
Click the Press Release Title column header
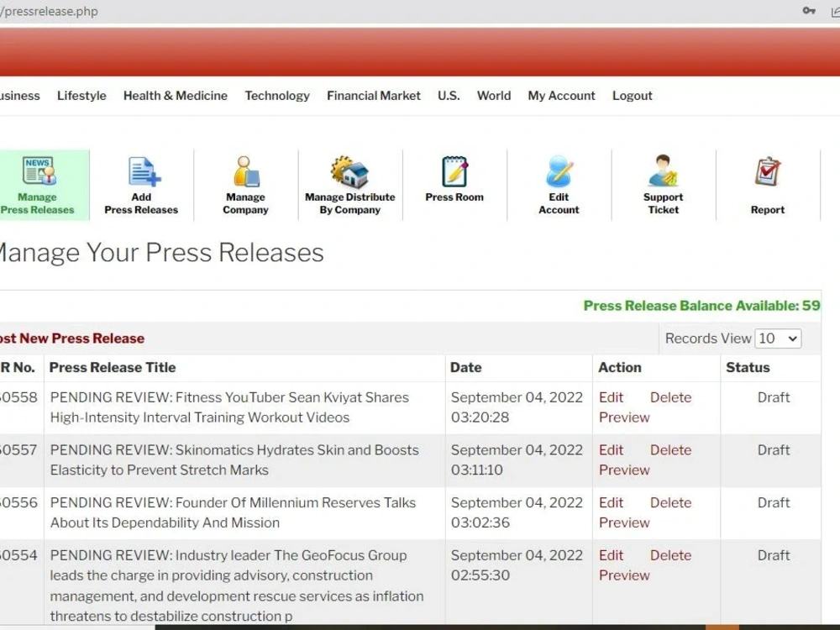pos(113,368)
